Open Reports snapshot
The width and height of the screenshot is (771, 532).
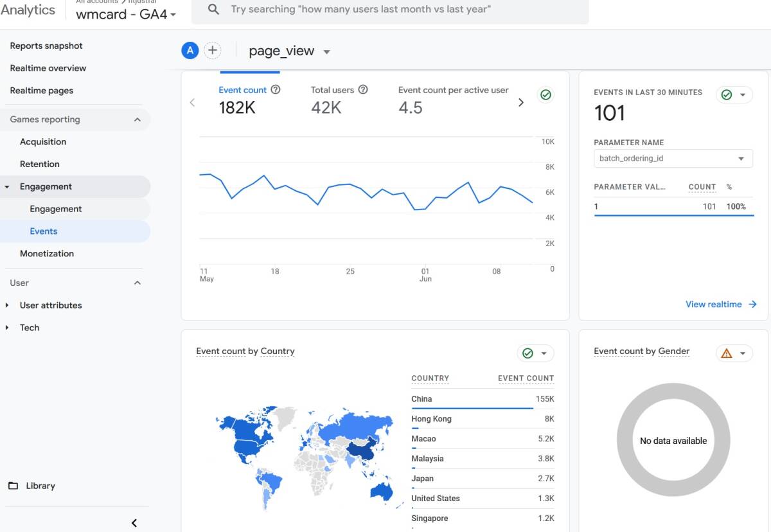click(x=46, y=46)
